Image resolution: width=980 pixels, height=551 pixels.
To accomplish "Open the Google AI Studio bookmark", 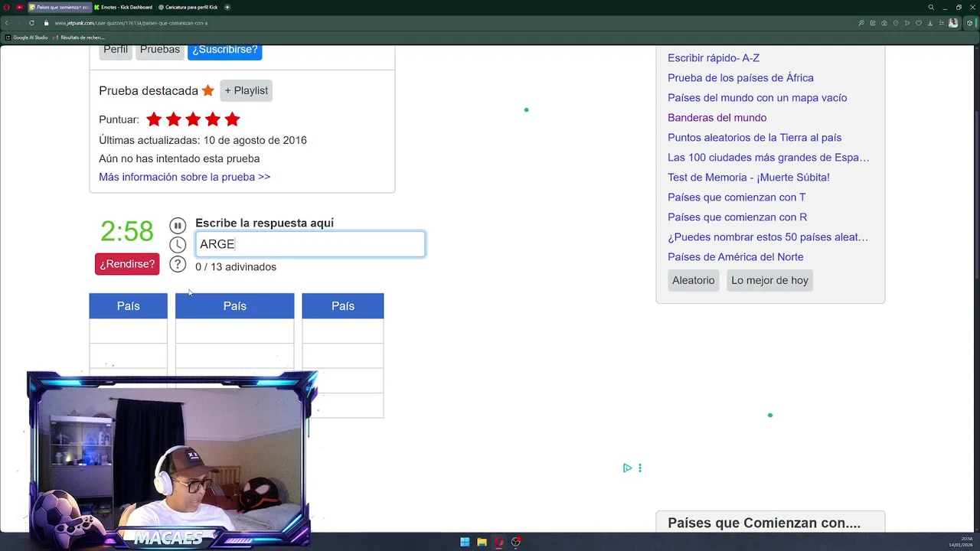I will click(x=27, y=37).
